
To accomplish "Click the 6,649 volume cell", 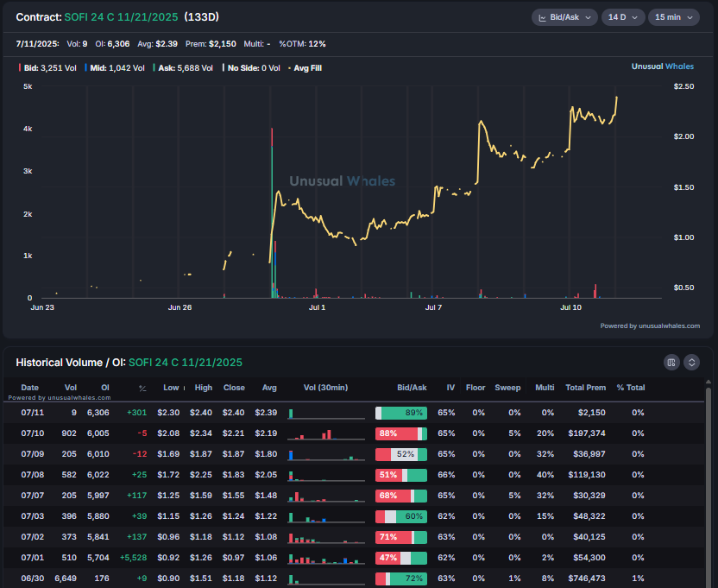I will (66, 579).
